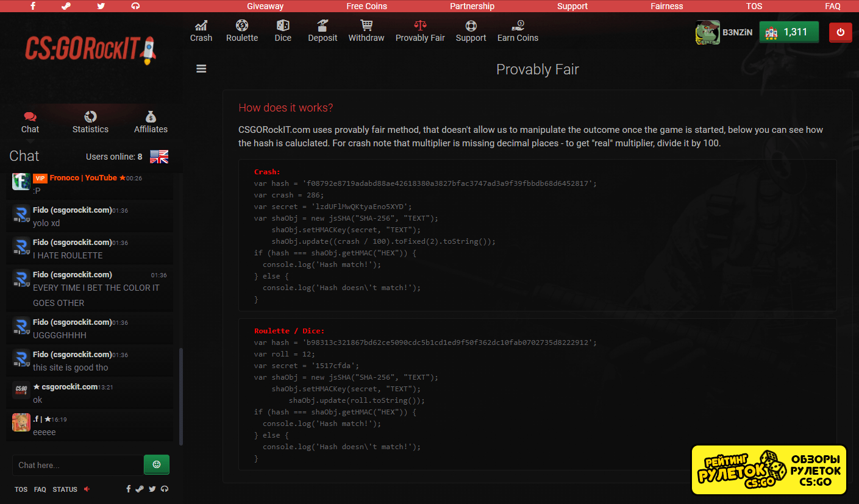859x504 pixels.
Task: Click 'Roulette / Dice:' code block label
Action: pyautogui.click(x=290, y=331)
